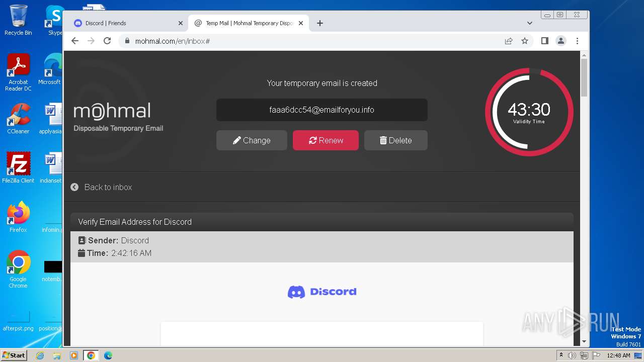The height and width of the screenshot is (362, 644).
Task: Open Chrome's three-dot menu
Action: click(x=577, y=41)
